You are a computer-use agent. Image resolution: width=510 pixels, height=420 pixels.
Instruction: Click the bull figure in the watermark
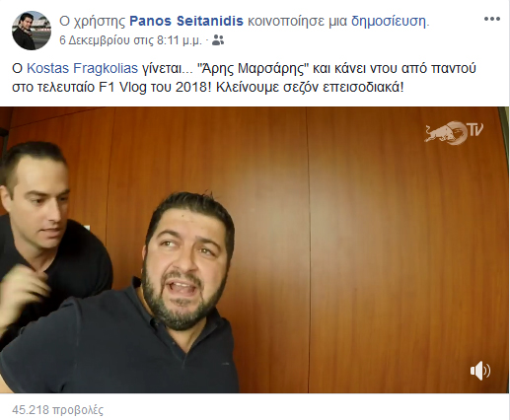click(441, 132)
